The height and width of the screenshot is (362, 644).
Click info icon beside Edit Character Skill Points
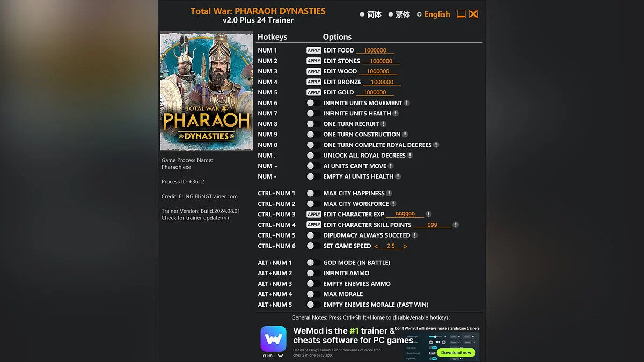coord(456,225)
